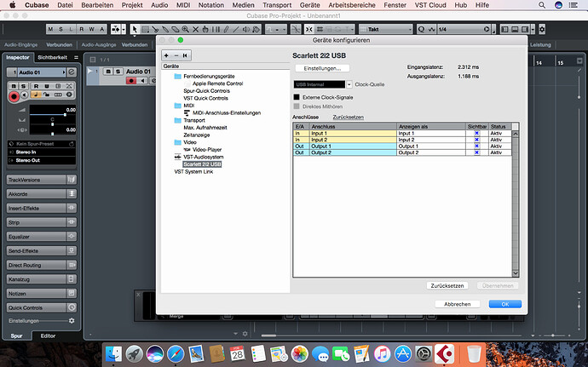
Task: Click remove device minus button
Action: point(176,55)
